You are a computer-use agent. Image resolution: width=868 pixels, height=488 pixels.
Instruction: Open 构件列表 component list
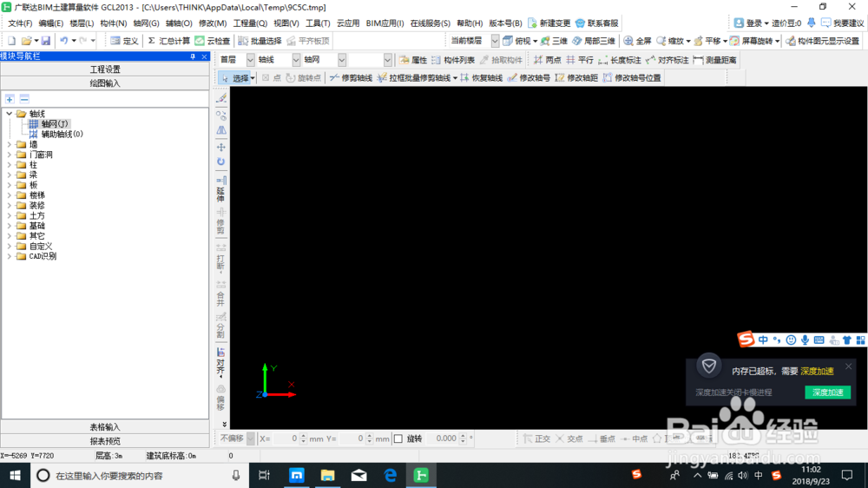[x=453, y=61]
